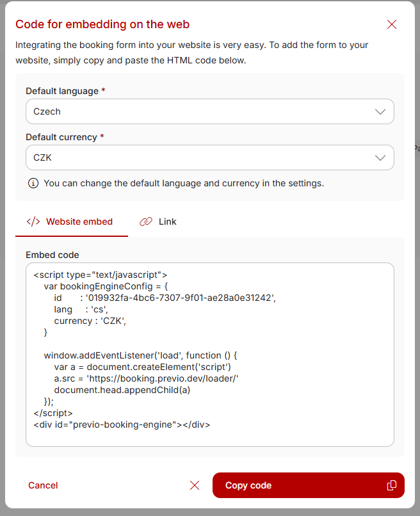Expand the Default currency chevron arrow

(x=380, y=158)
